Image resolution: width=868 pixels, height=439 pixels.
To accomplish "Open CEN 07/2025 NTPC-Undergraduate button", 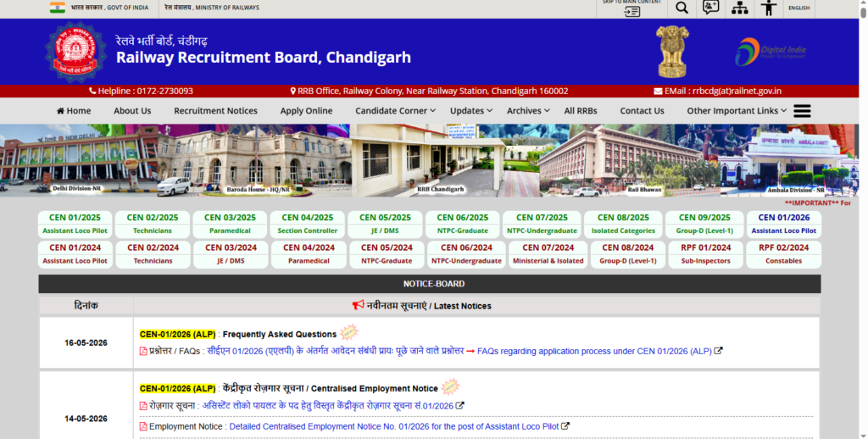I will [542, 225].
